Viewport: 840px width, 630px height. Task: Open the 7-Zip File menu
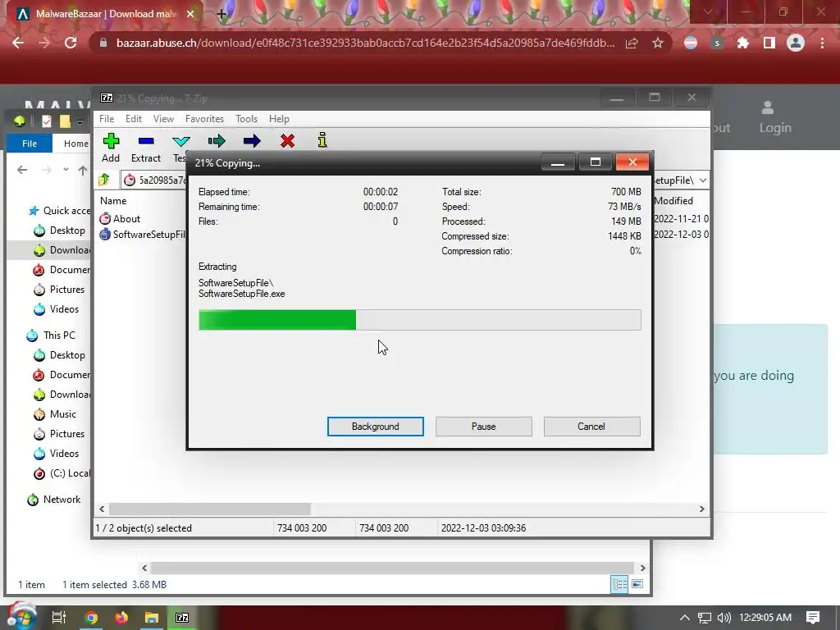pyautogui.click(x=107, y=119)
